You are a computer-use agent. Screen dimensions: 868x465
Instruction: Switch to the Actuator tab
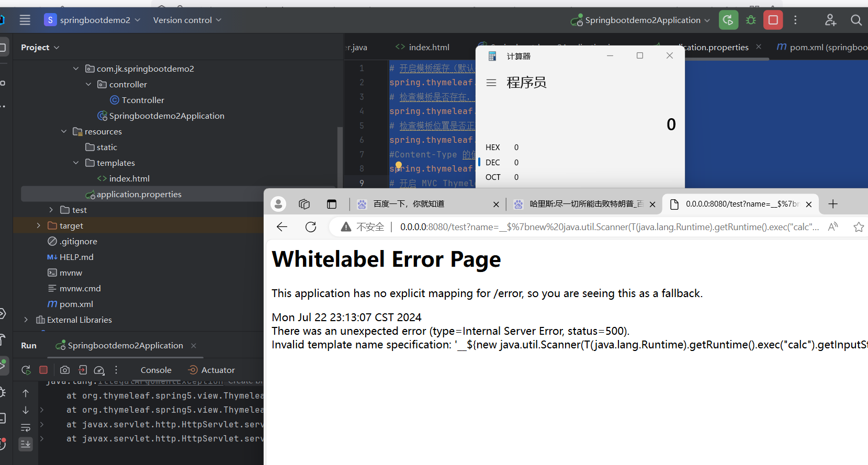(x=211, y=370)
